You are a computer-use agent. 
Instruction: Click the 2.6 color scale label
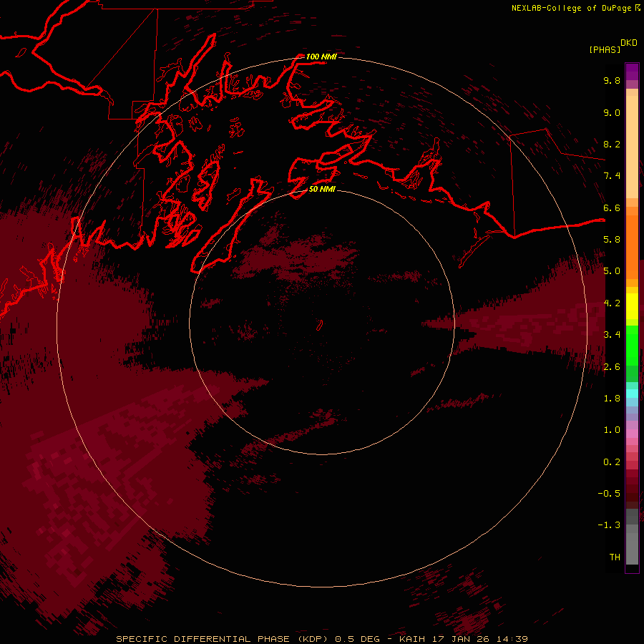pyautogui.click(x=612, y=366)
